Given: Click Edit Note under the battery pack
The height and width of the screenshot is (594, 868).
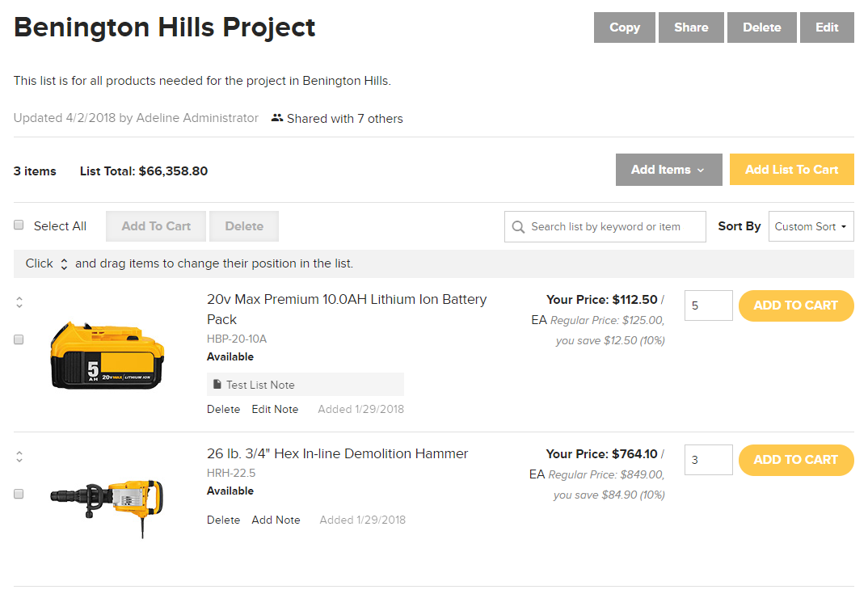Looking at the screenshot, I should pyautogui.click(x=275, y=409).
